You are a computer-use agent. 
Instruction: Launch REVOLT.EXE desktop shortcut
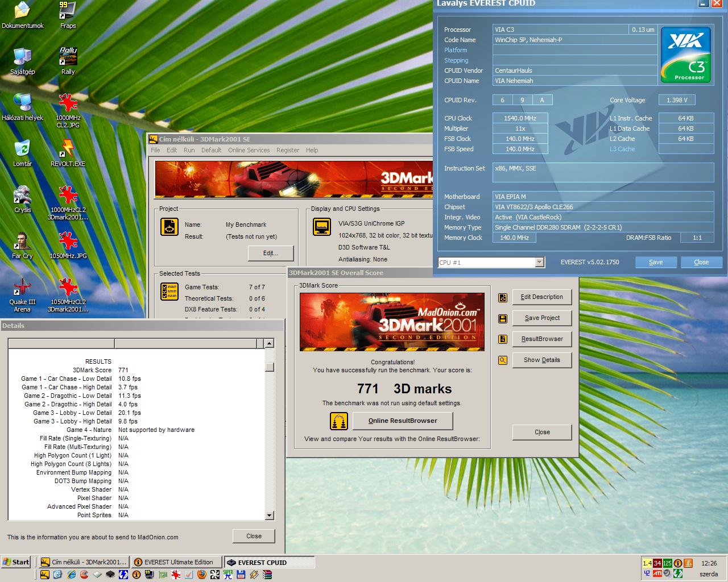pyautogui.click(x=68, y=153)
